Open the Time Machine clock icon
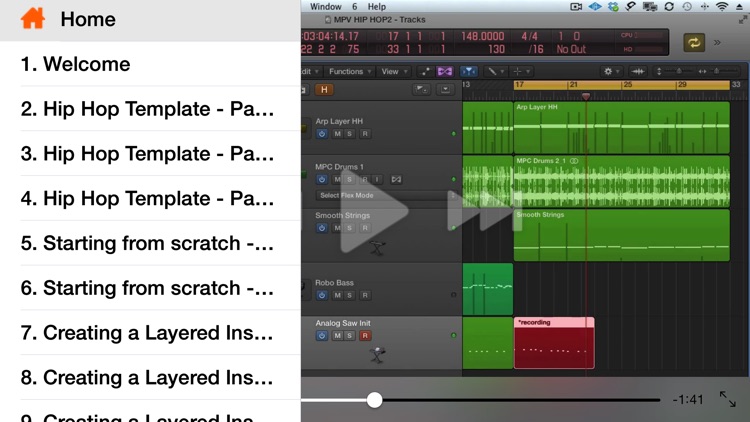 (687, 7)
